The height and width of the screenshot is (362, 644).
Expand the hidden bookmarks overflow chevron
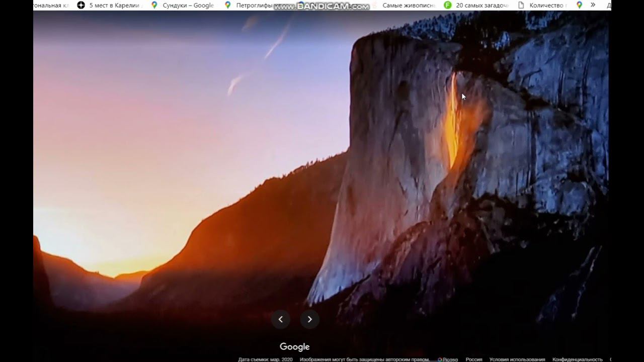click(593, 5)
